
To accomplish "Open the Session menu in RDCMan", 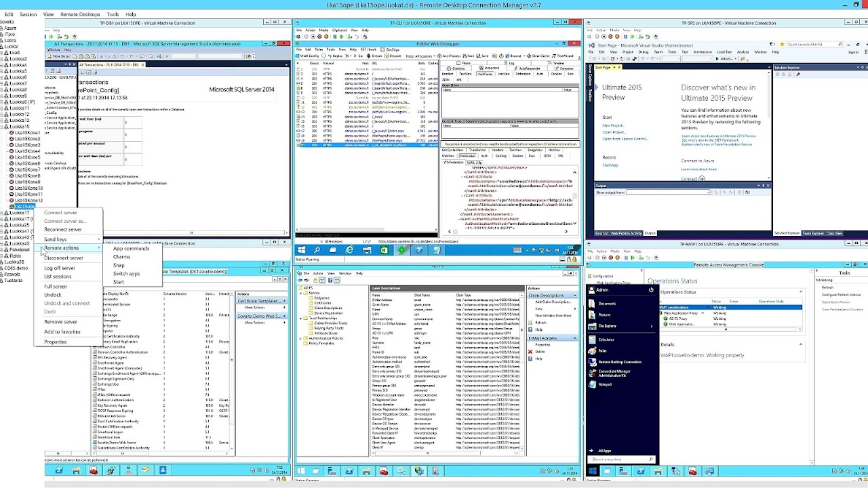I will 28,14.
